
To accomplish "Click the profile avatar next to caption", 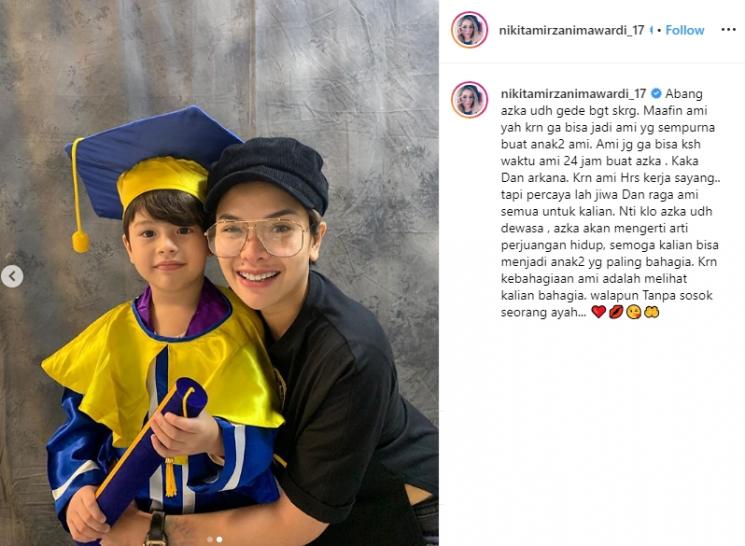I will [469, 100].
